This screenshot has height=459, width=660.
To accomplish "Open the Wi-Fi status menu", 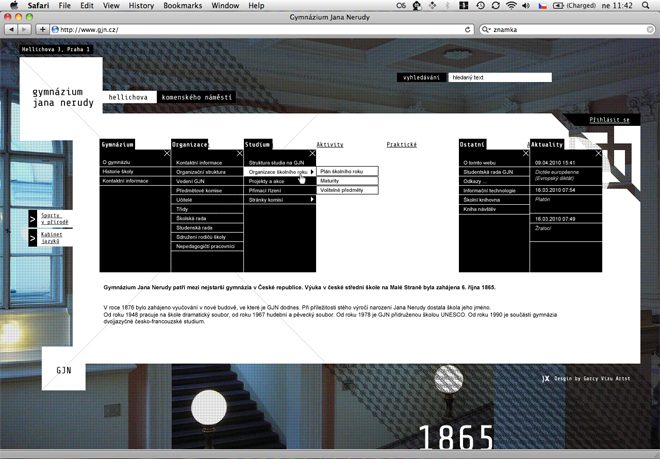I will pyautogui.click(x=511, y=5).
